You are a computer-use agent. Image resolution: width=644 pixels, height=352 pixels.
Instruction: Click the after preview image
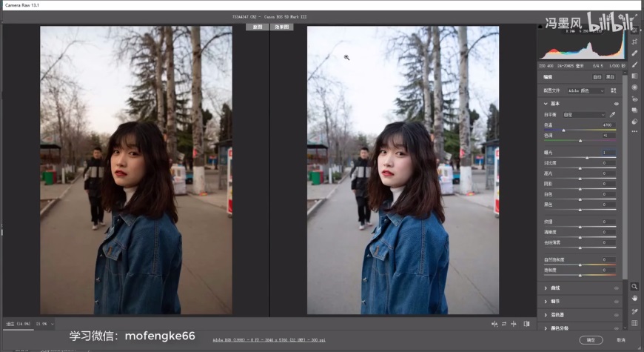click(x=403, y=170)
